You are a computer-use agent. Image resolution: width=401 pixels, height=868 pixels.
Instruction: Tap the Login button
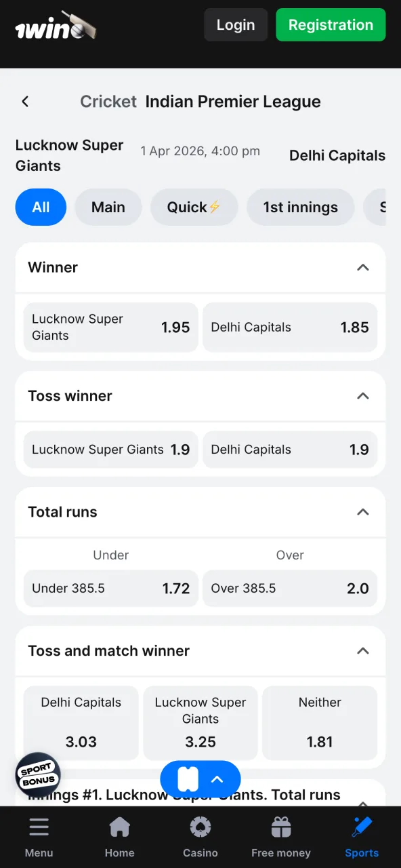[235, 24]
